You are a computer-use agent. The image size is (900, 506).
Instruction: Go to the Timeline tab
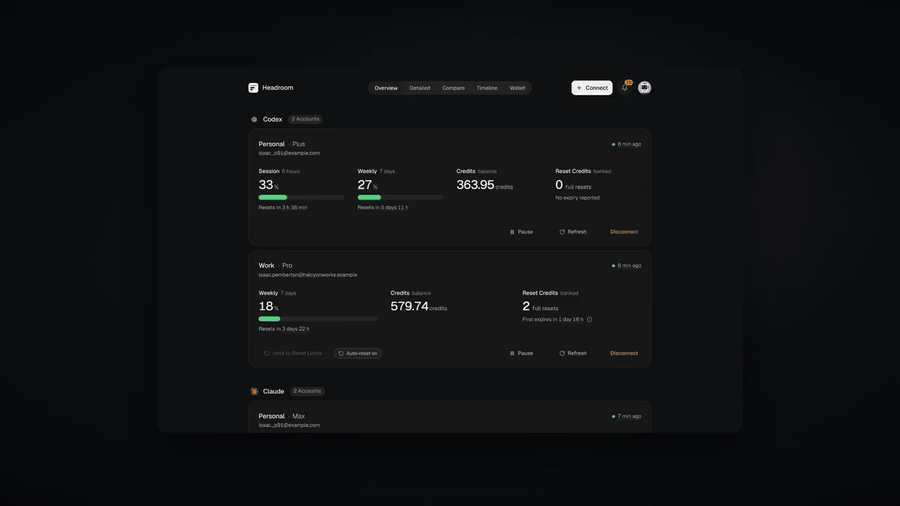487,88
